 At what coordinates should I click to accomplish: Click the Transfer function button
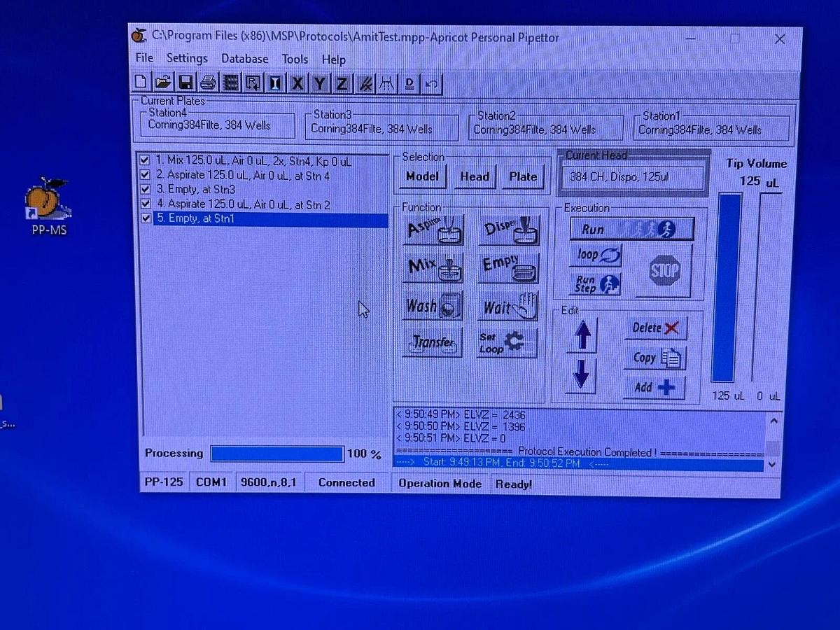tap(433, 343)
